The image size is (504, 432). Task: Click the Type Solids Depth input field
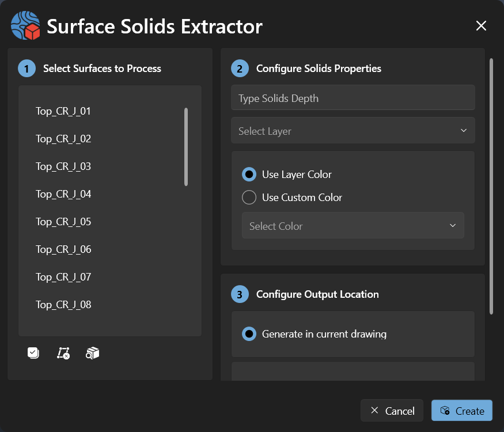(353, 98)
